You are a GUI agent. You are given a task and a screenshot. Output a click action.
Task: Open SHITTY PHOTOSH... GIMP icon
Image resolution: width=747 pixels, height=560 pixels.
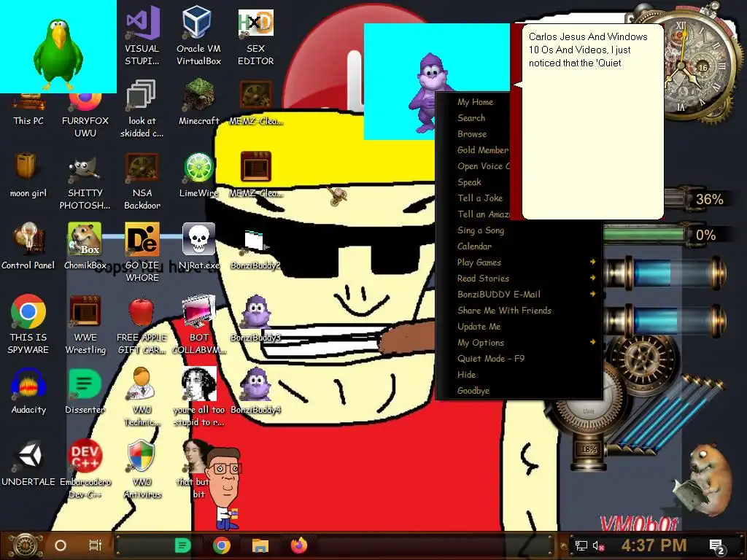click(x=85, y=181)
